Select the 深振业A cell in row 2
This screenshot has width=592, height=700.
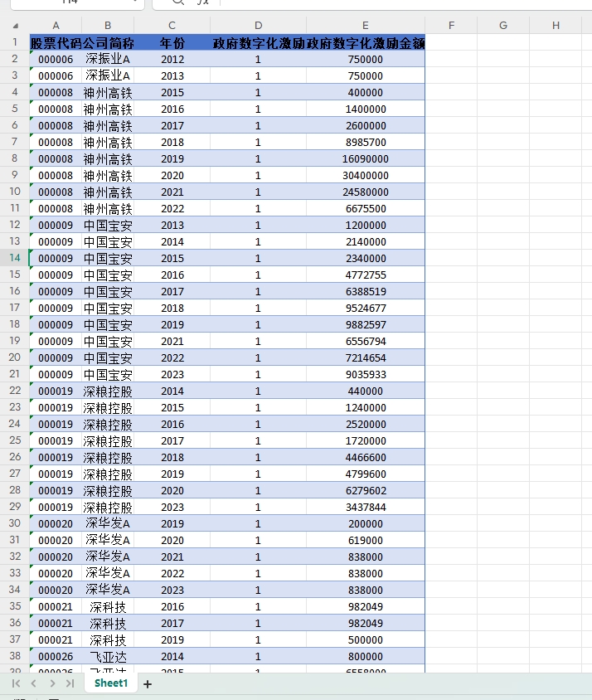click(x=108, y=59)
